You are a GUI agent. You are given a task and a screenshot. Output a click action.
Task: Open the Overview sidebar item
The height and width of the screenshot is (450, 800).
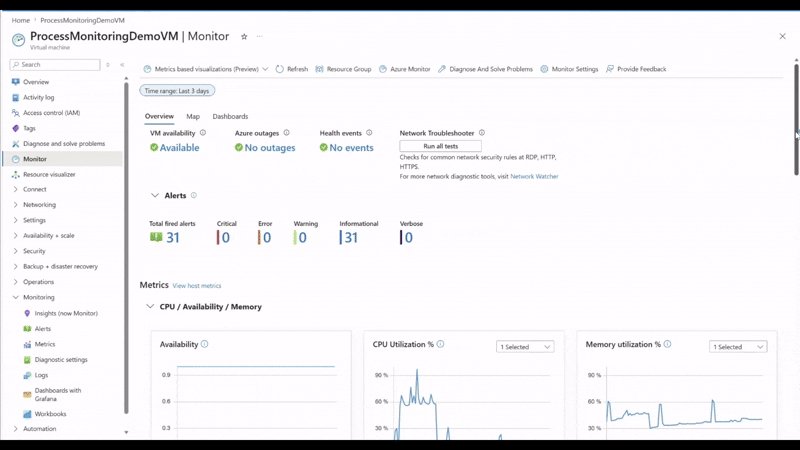36,82
